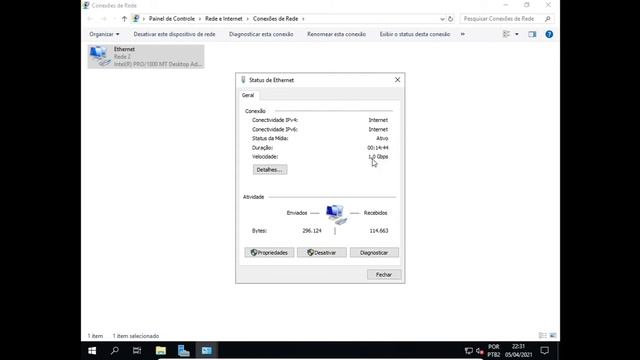The image size is (640, 360).
Task: Select the Ethernet network adapter item
Action: click(x=146, y=56)
